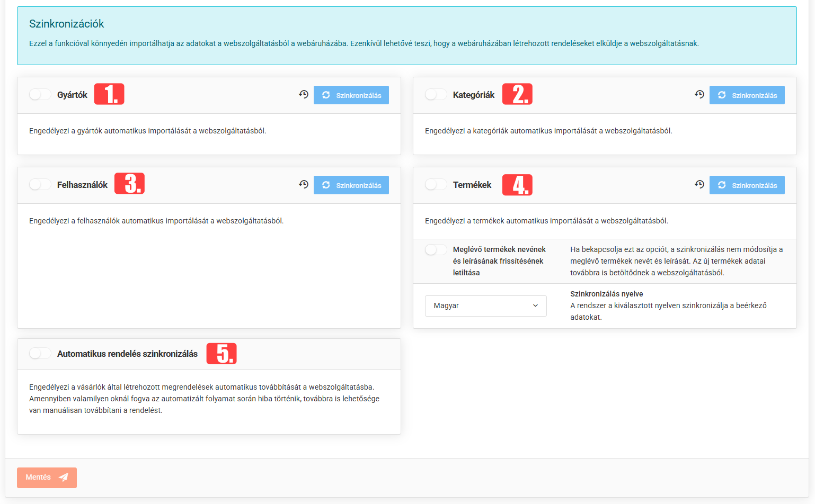Toggle disabling of existing product name updates
The height and width of the screenshot is (504, 815).
click(x=436, y=250)
